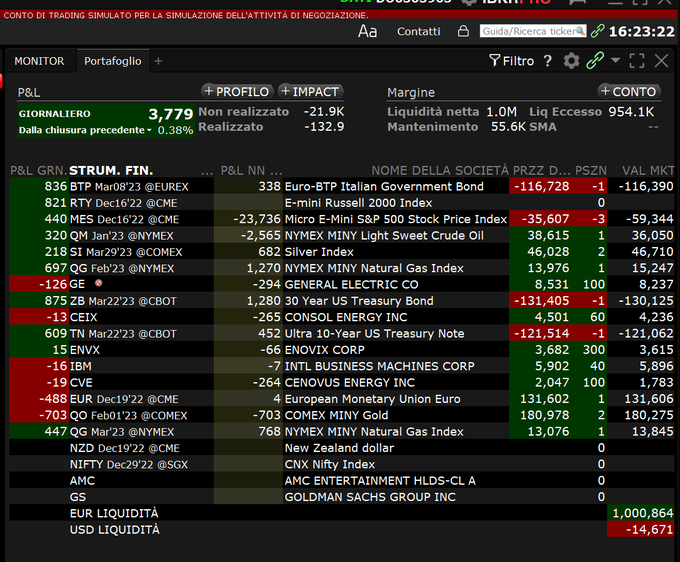Image resolution: width=680 pixels, height=562 pixels.
Task: Click the PSZN column header
Action: (591, 170)
